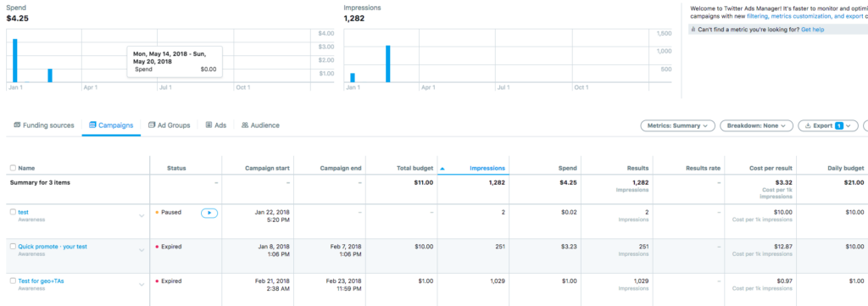Click the $21.00 summary daily budget value

[854, 182]
